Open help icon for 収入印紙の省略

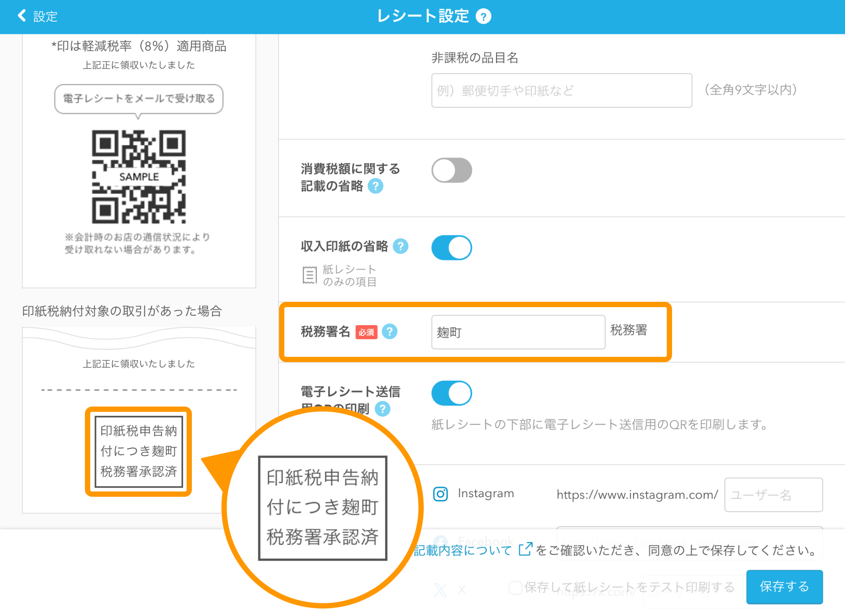(400, 246)
